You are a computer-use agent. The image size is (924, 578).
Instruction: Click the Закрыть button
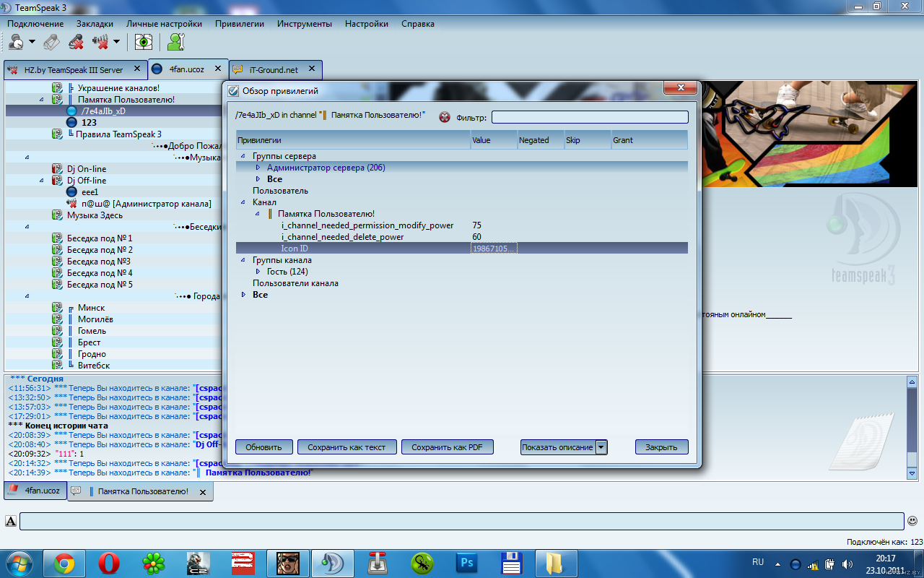point(661,447)
